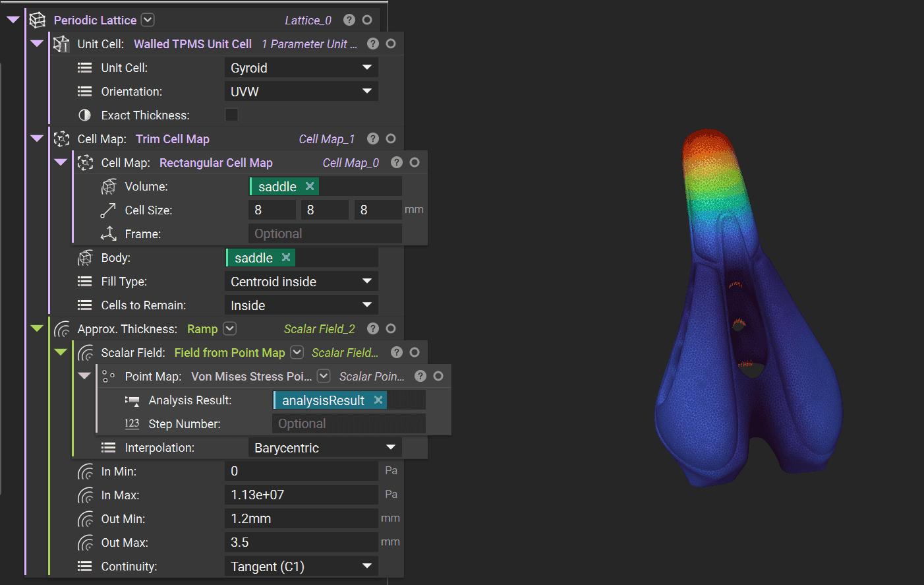The image size is (924, 585).
Task: Open Periodic Lattice overload menu arrow
Action: click(148, 20)
